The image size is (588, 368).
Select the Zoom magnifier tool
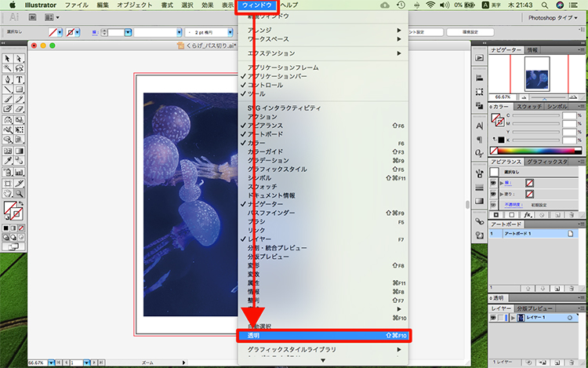18,192
